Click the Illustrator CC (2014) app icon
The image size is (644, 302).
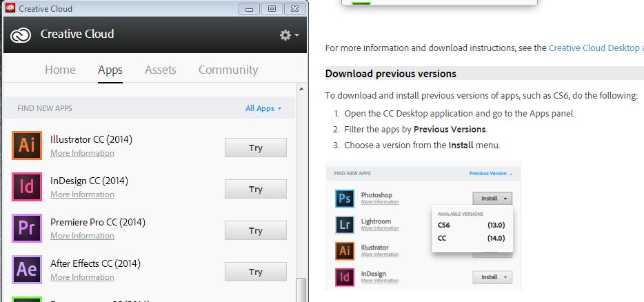[27, 145]
